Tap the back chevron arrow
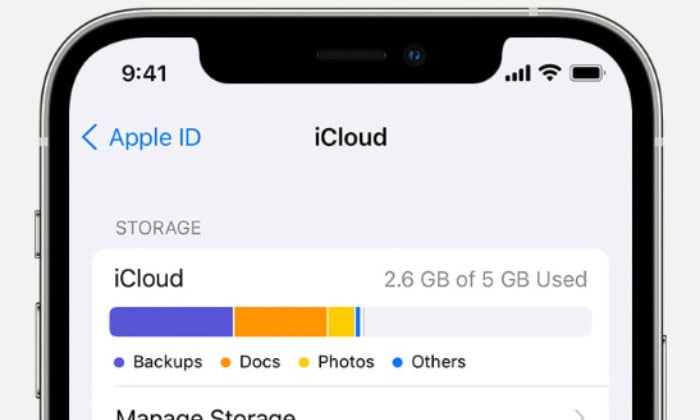Viewport: 700px width, 420px height. click(x=90, y=137)
